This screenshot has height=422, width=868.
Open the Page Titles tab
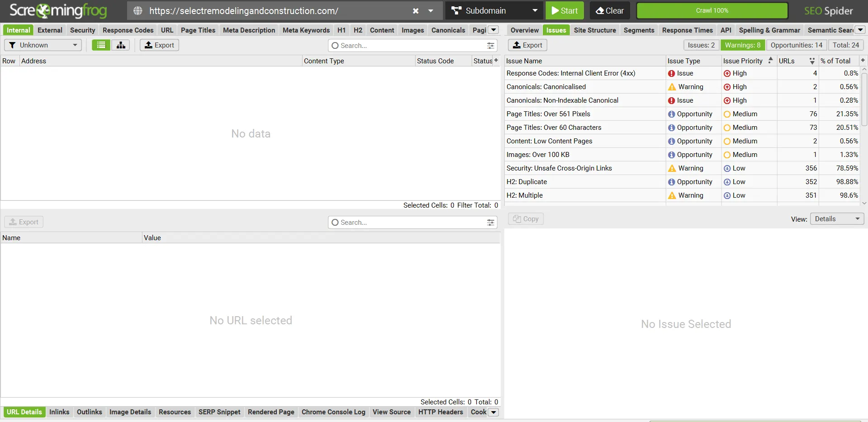click(x=198, y=30)
